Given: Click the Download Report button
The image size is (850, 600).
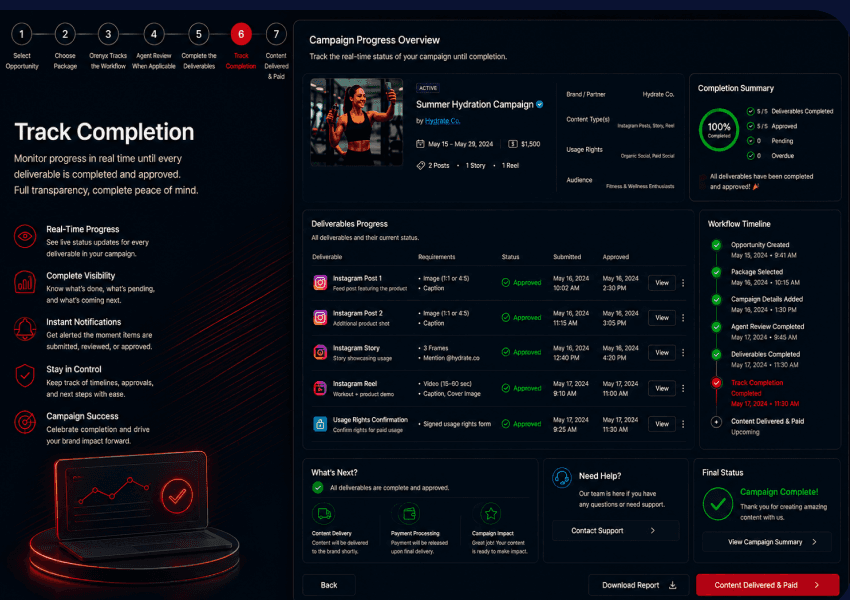Looking at the screenshot, I should pyautogui.click(x=639, y=585).
